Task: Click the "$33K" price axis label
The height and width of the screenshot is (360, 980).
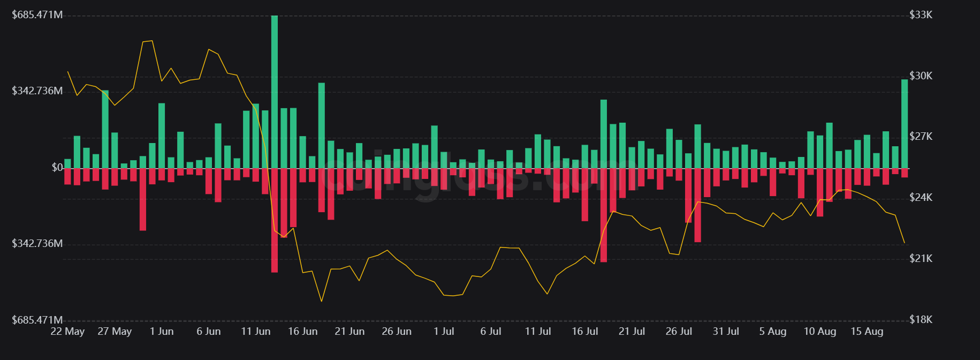Action: [x=921, y=15]
